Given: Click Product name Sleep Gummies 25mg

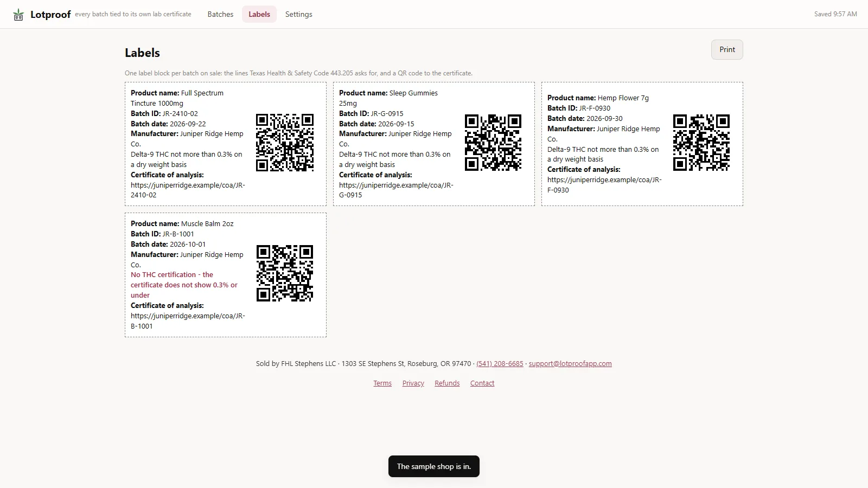Looking at the screenshot, I should point(388,98).
